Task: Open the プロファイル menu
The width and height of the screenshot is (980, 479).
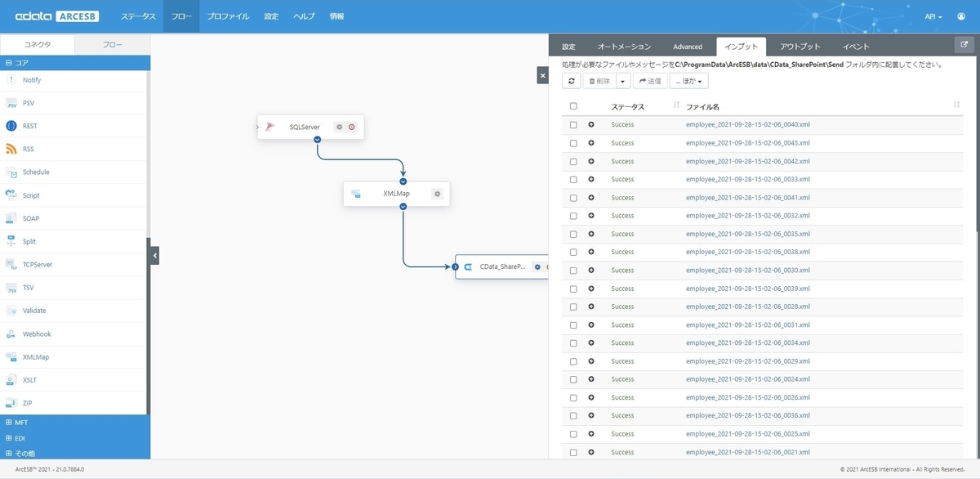Action: point(229,16)
